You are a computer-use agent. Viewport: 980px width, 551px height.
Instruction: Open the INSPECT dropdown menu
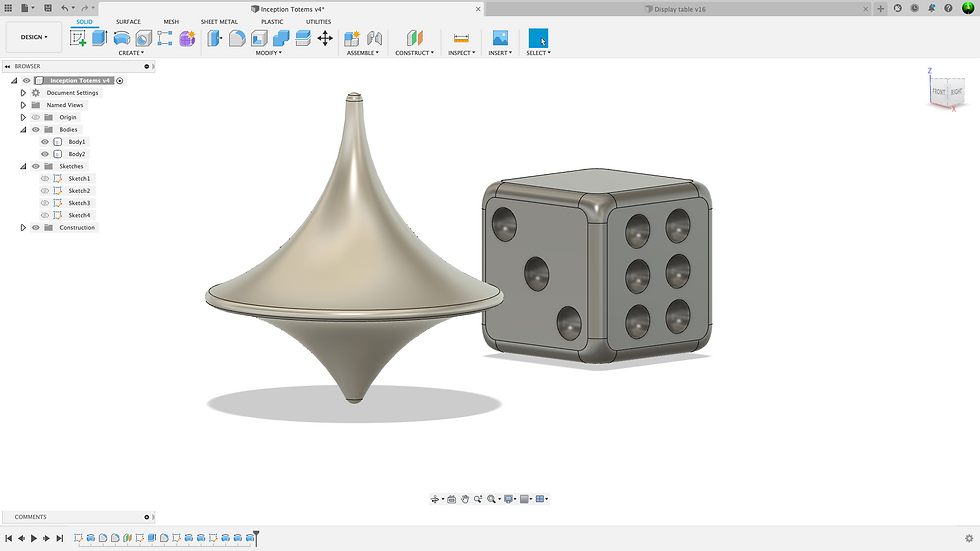(x=461, y=53)
